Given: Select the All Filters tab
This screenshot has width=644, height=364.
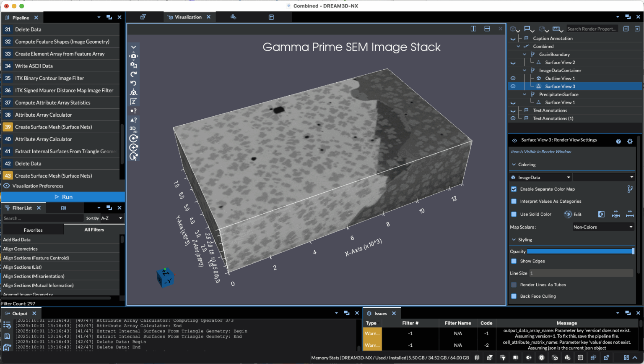Looking at the screenshot, I should 94,229.
